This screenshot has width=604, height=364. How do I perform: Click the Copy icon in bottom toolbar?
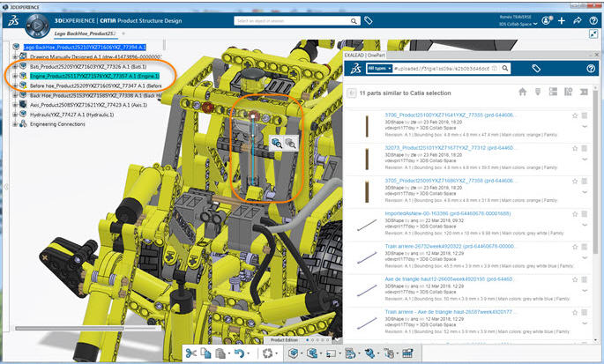click(206, 353)
